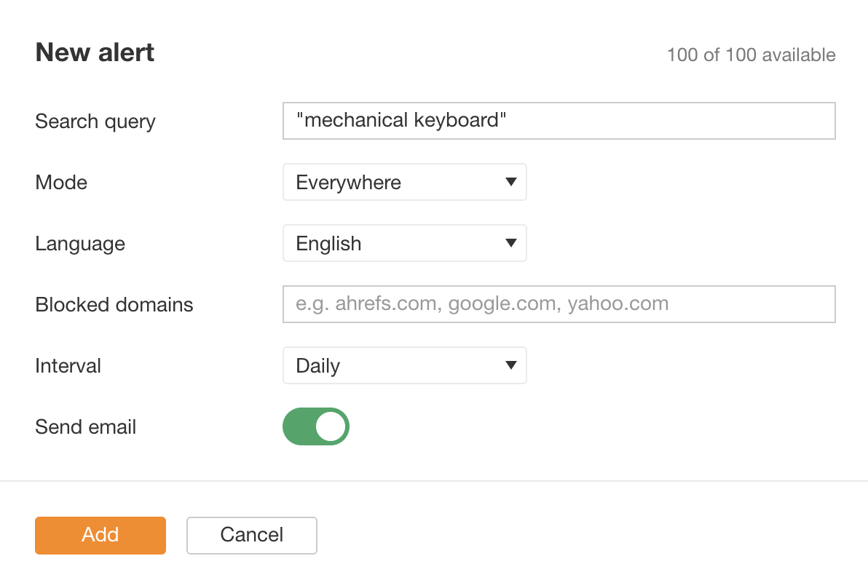Cancel the new alert dialog
Image resolution: width=868 pixels, height=588 pixels.
coord(251,536)
